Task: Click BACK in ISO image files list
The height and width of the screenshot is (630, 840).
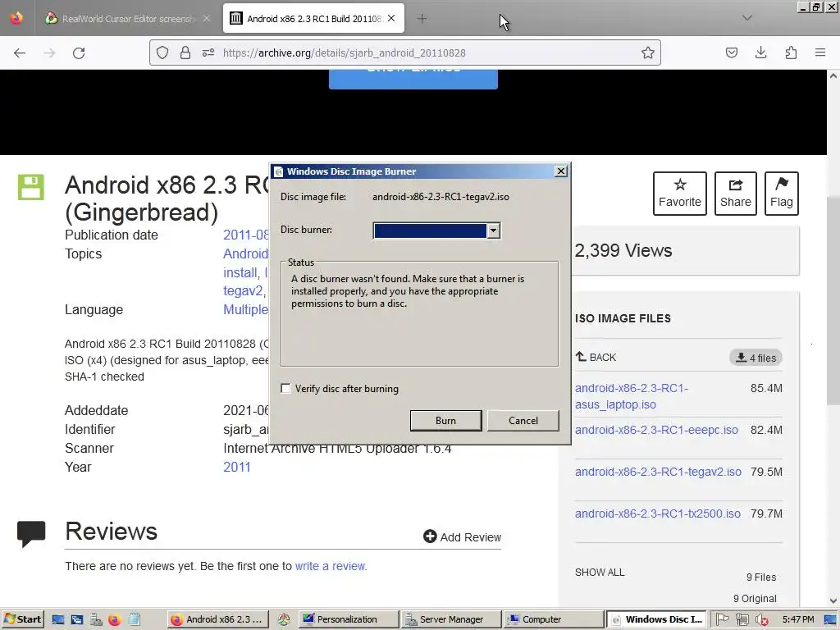Action: click(596, 358)
